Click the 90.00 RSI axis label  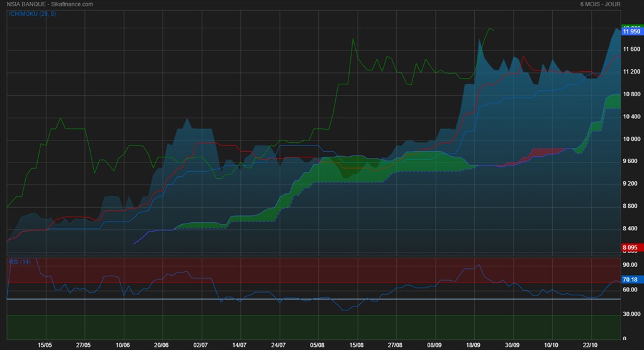[x=630, y=266]
